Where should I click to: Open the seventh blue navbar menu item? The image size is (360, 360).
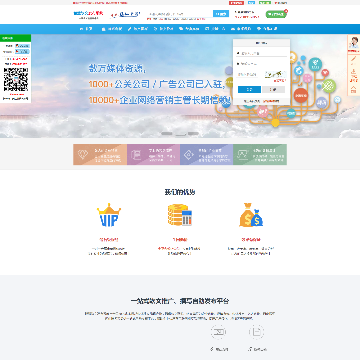tap(241, 29)
